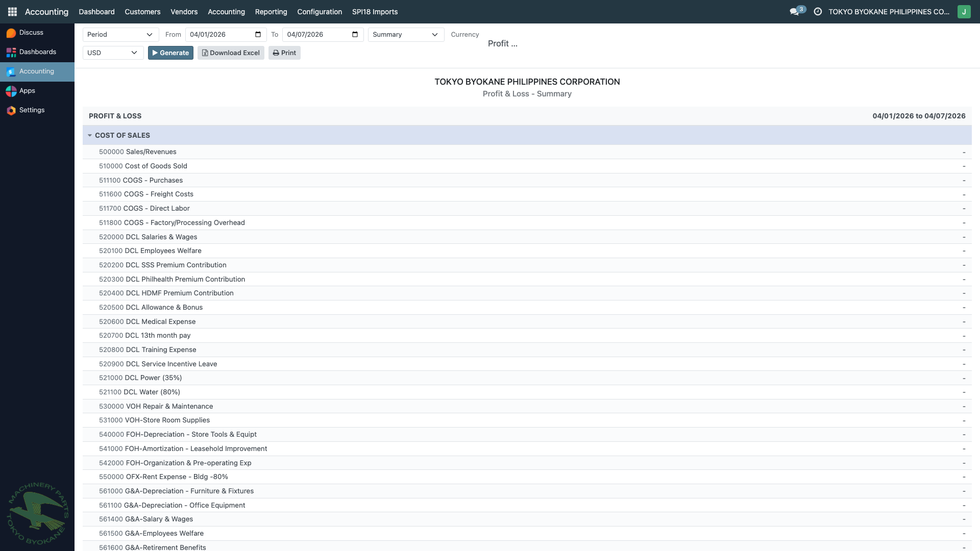Image resolution: width=980 pixels, height=551 pixels.
Task: Open the user avatar J menu
Action: tap(964, 12)
